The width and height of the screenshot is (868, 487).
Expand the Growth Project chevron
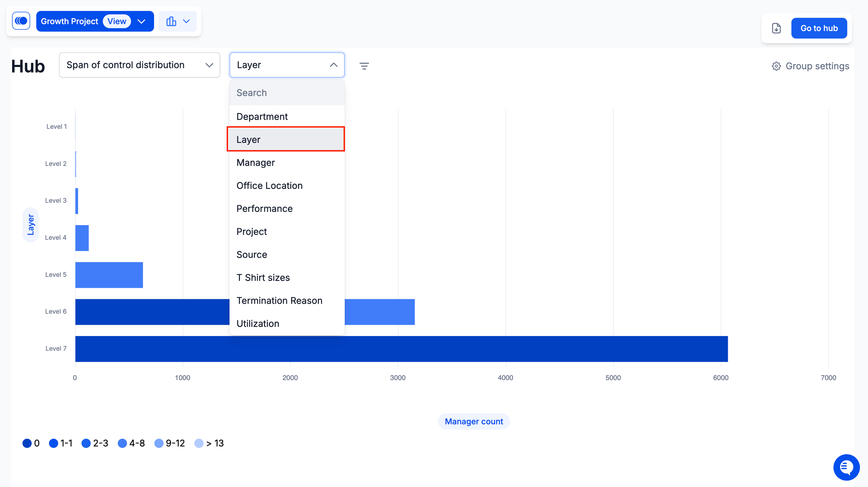pos(142,21)
